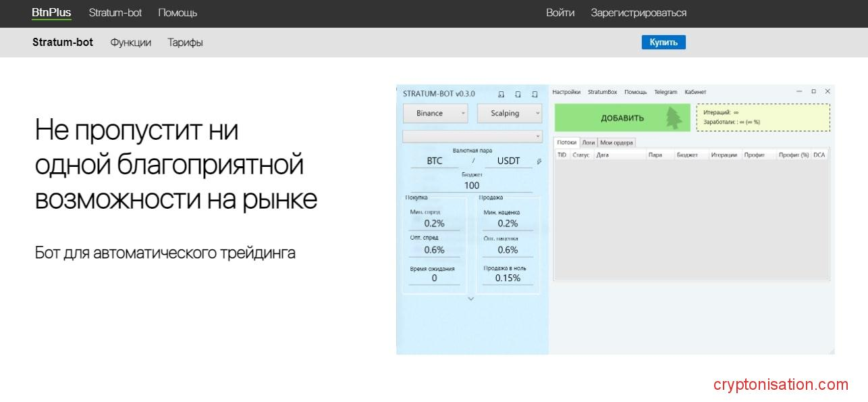868x402 pixels.
Task: Open the Binance exchange dropdown
Action: 435,114
